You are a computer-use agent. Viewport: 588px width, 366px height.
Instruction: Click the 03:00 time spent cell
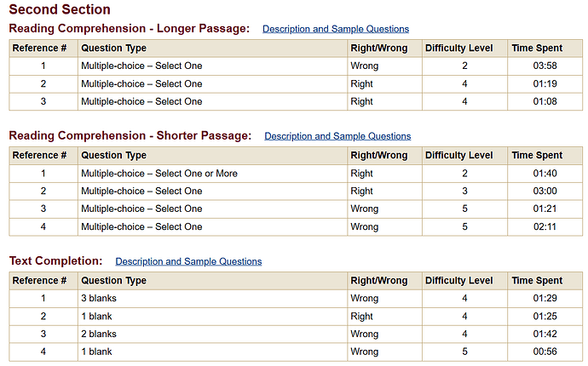[x=545, y=191]
